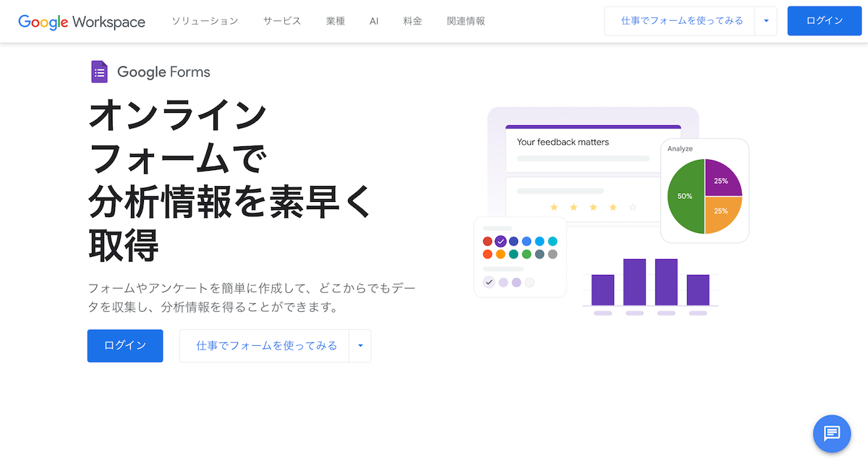Go to the 料金 page

413,21
